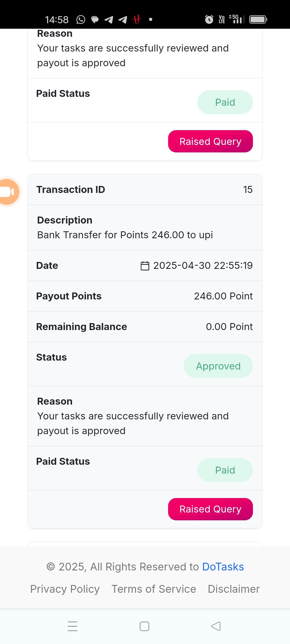Viewport: 290px width, 644px height.
Task: Tap the alarm clock status icon
Action: pos(209,19)
